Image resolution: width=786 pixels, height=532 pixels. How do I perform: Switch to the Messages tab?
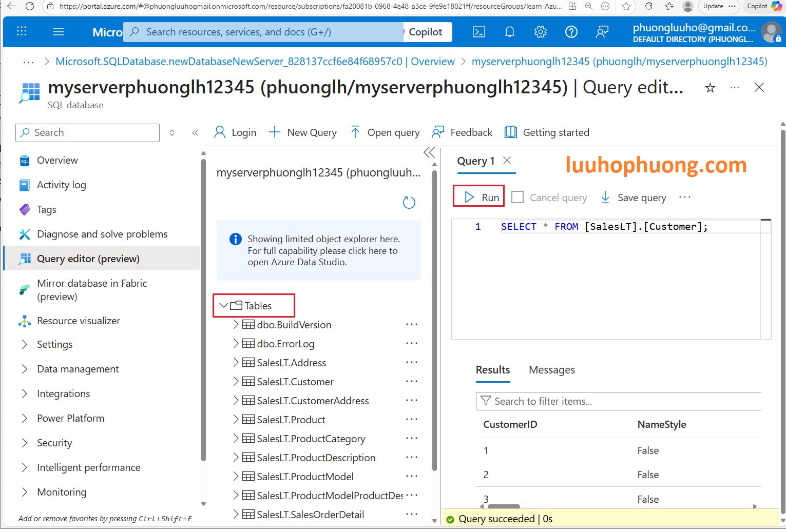pyautogui.click(x=551, y=370)
